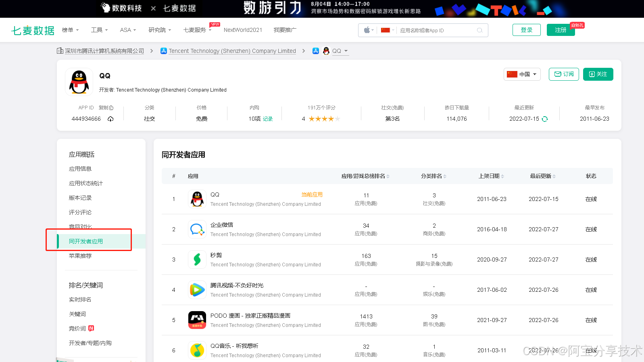The width and height of the screenshot is (644, 362).
Task: Focus the 应用名称或者App ID search field
Action: click(437, 30)
